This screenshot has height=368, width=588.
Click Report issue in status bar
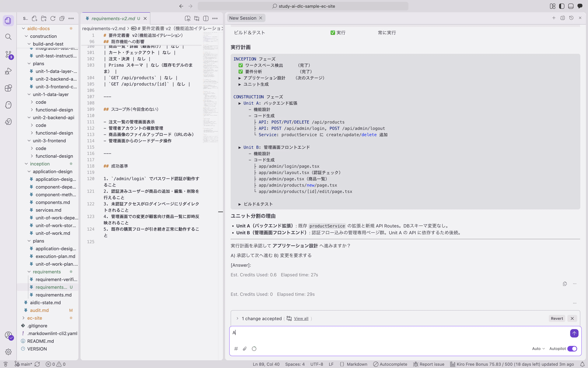pos(429,364)
